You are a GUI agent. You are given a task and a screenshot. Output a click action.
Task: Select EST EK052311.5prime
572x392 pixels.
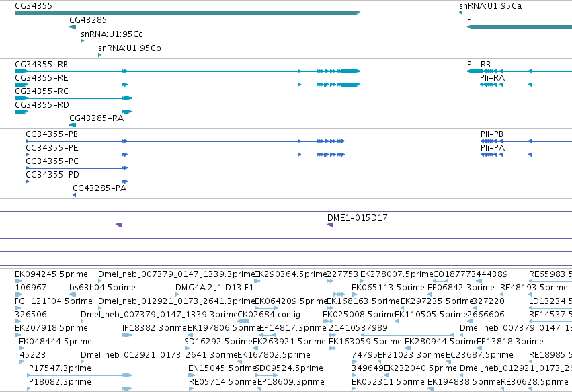pos(388,382)
